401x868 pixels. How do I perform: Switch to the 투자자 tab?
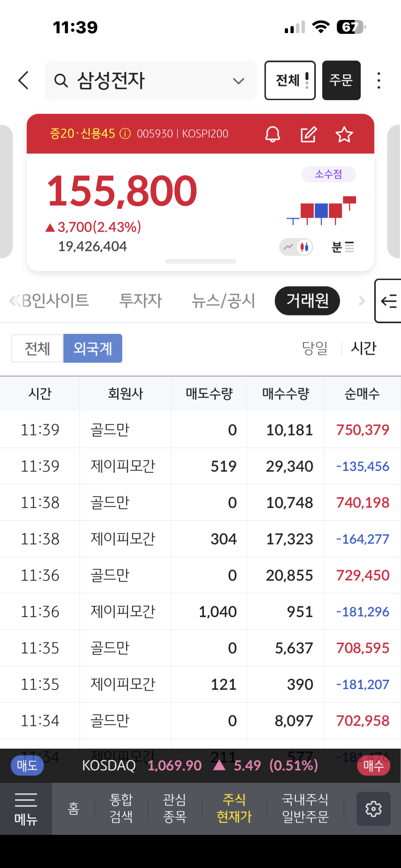click(x=140, y=300)
